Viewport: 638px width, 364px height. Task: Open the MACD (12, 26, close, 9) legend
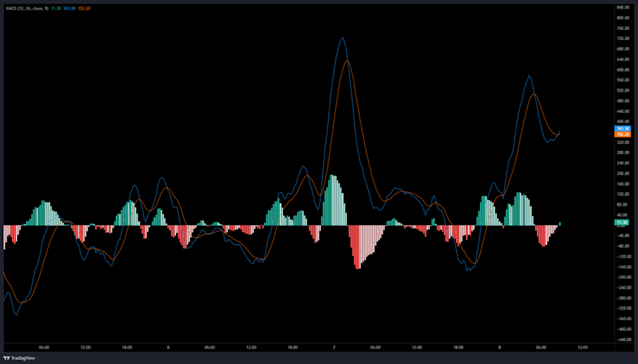click(x=27, y=8)
